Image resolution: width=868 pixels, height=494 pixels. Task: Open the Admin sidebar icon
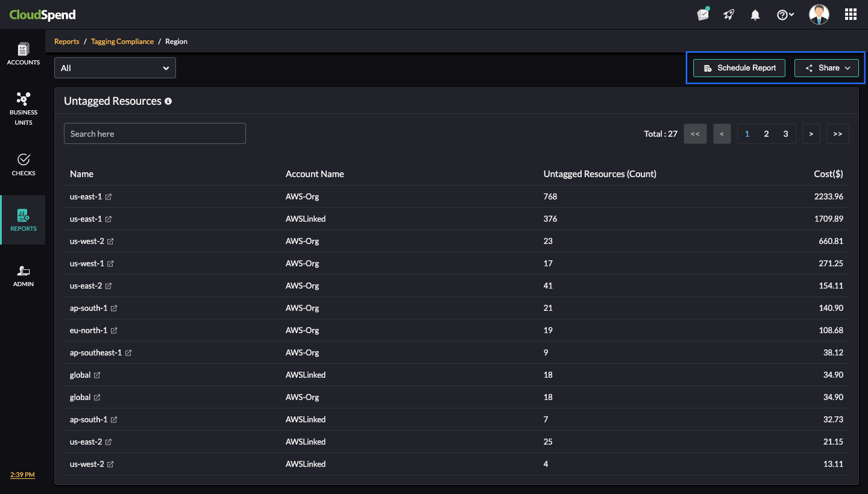coord(24,275)
